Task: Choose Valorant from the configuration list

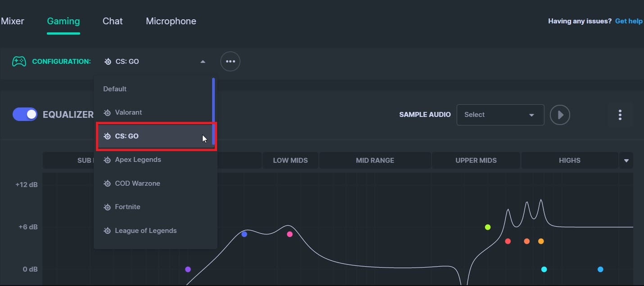Action: tap(128, 112)
